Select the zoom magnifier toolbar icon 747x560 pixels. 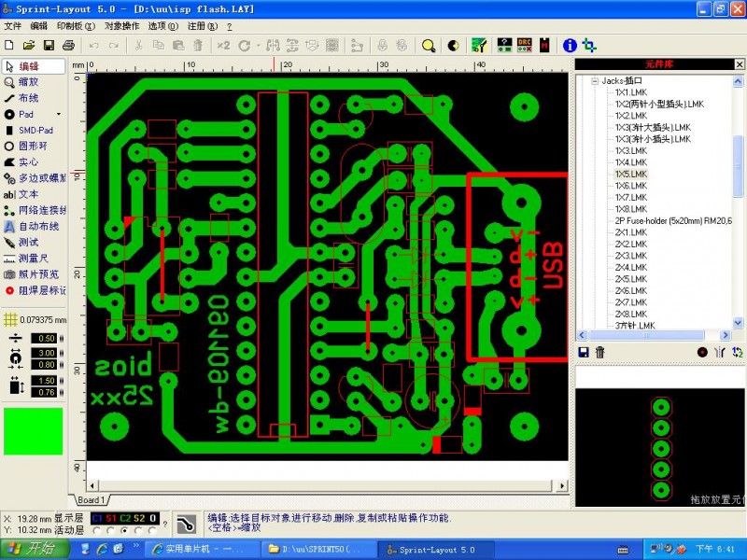[428, 45]
